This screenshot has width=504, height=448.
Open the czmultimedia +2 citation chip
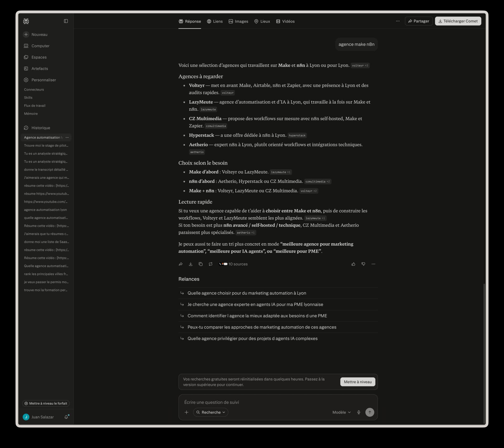point(318,182)
